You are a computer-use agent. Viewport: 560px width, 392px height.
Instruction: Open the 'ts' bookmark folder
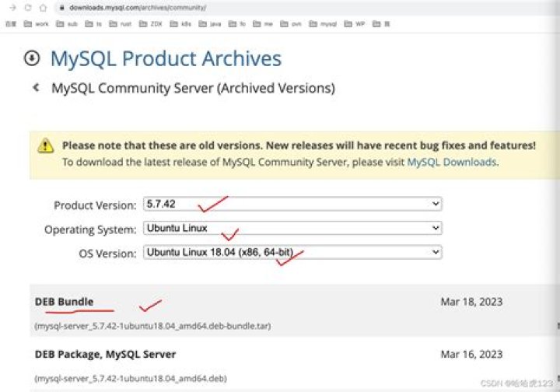[x=93, y=24]
